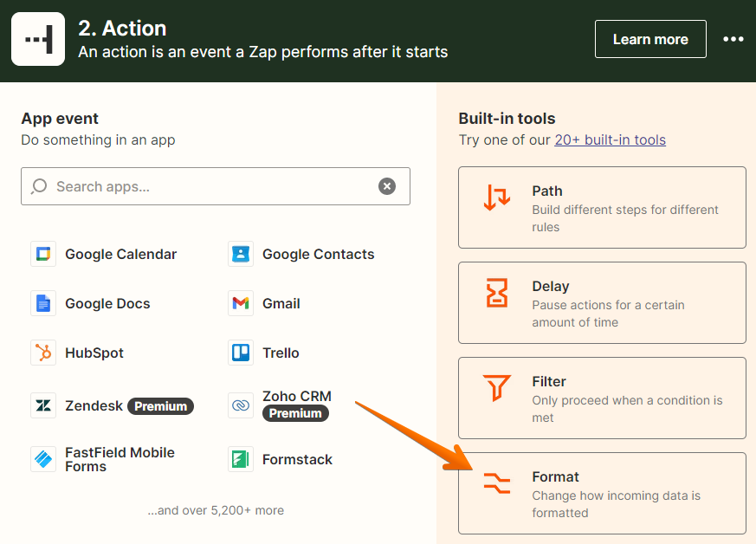756x544 pixels.
Task: Choose the Trello board icon
Action: pos(241,353)
